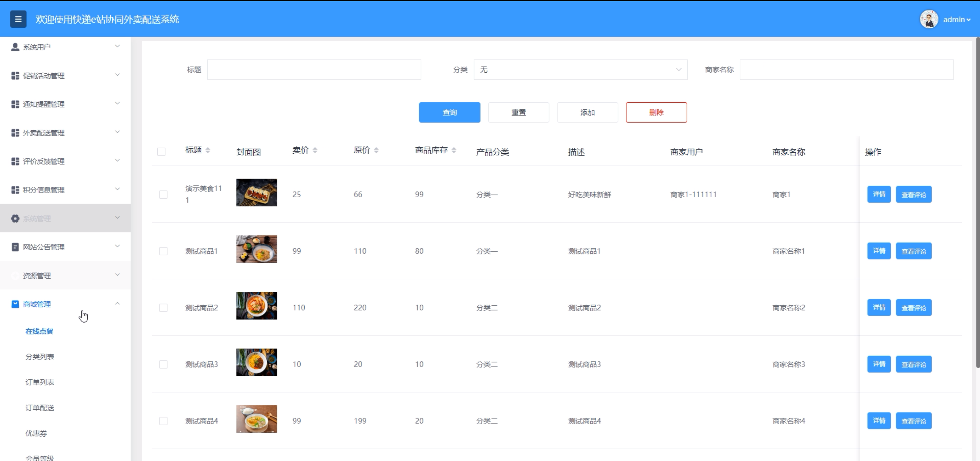This screenshot has width=980, height=461.
Task: Click the hamburger menu icon in header
Action: tap(18, 19)
